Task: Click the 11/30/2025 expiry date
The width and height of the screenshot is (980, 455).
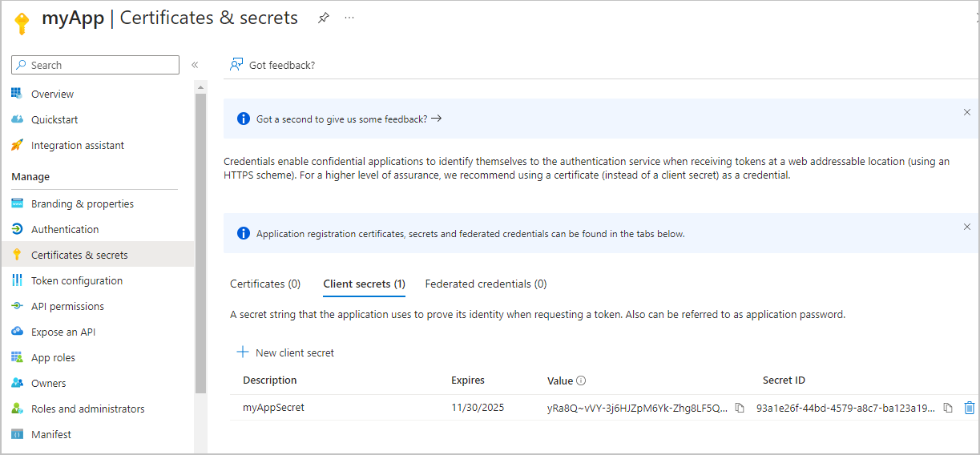Action: [x=478, y=408]
